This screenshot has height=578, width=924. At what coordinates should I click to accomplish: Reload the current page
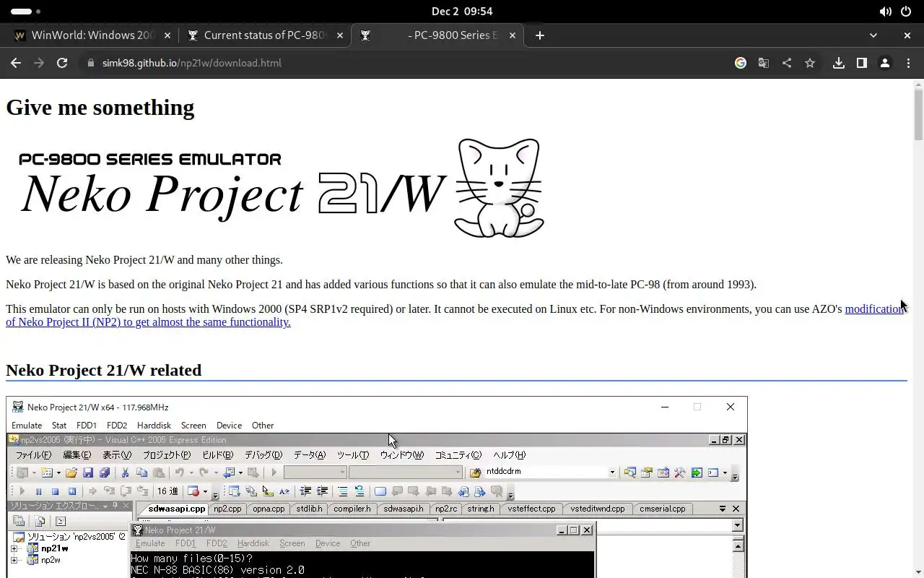click(x=62, y=63)
